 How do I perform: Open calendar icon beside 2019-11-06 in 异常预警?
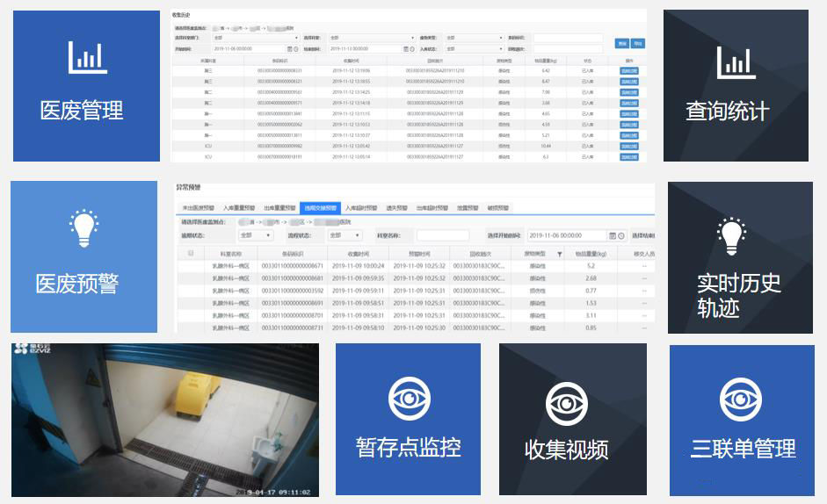tap(611, 235)
